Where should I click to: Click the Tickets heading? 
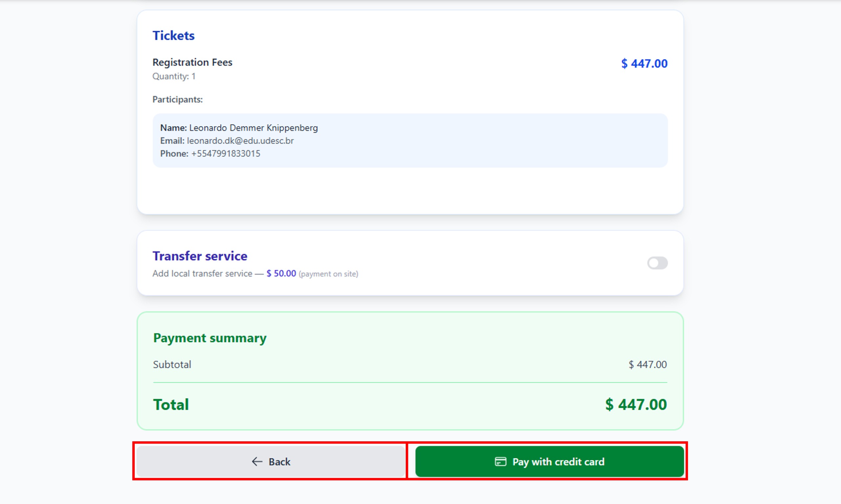[173, 36]
